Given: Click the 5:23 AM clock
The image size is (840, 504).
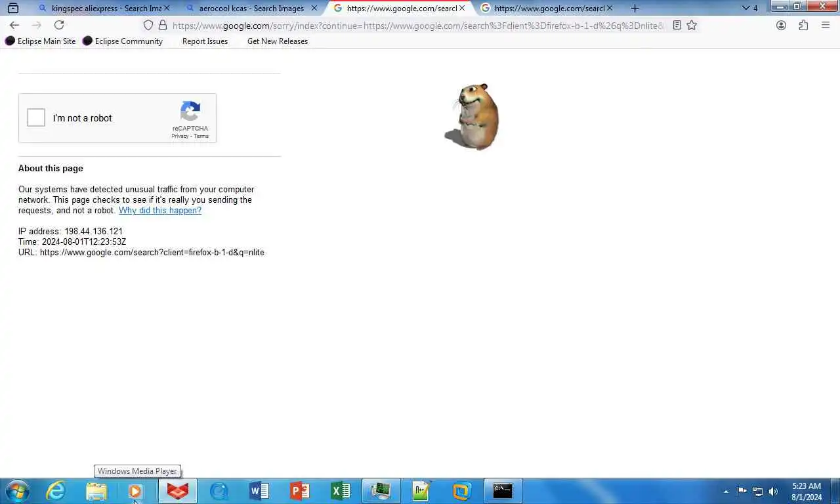Looking at the screenshot, I should click(x=807, y=486).
